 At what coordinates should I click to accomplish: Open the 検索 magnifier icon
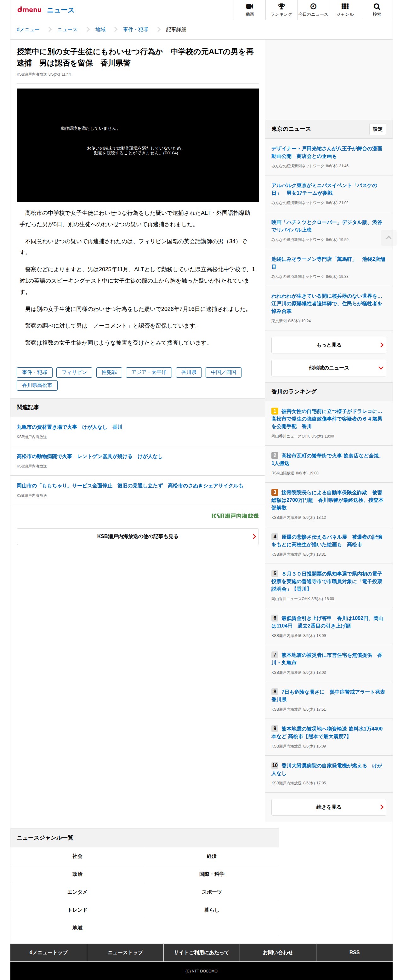click(376, 10)
